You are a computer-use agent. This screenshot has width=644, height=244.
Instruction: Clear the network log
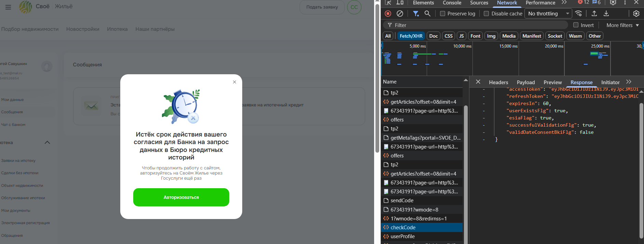(400, 14)
